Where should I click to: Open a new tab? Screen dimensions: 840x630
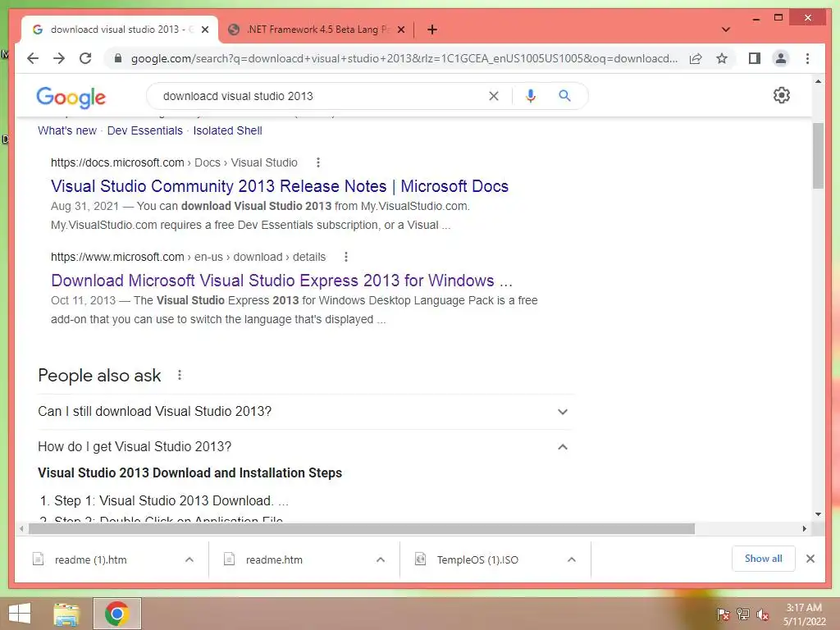(x=432, y=30)
